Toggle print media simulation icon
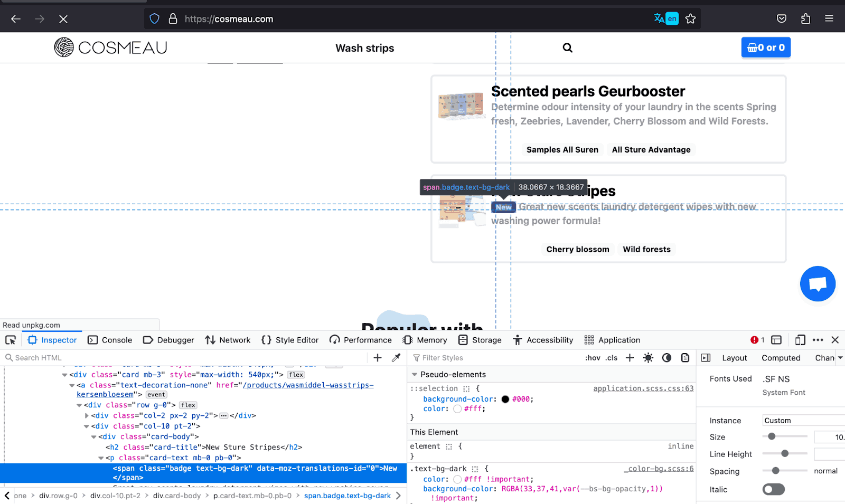This screenshot has width=845, height=504. point(685,358)
